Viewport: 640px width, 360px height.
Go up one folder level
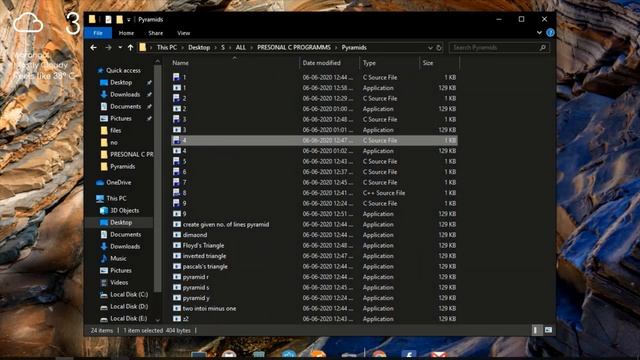point(130,48)
